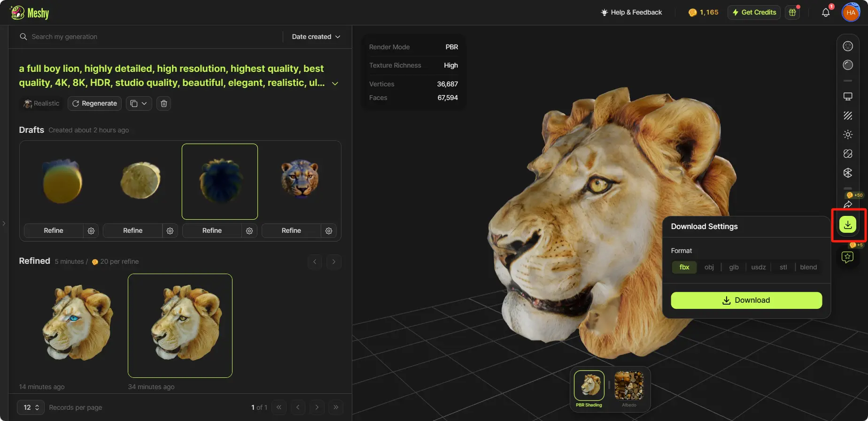Image resolution: width=868 pixels, height=421 pixels.
Task: Click the Search my generation field
Action: click(x=150, y=37)
